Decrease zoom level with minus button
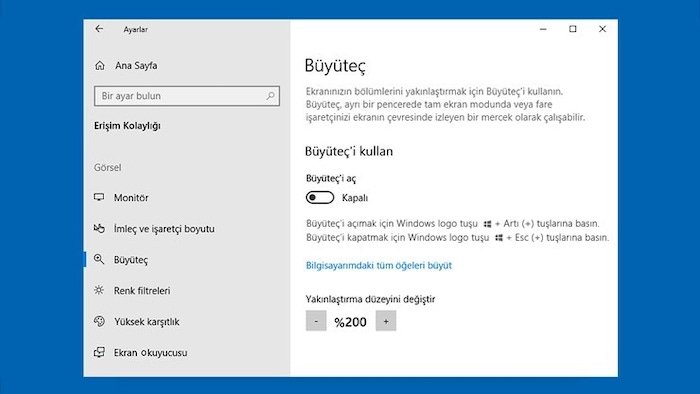Viewport: 700px width, 394px height. [x=316, y=321]
